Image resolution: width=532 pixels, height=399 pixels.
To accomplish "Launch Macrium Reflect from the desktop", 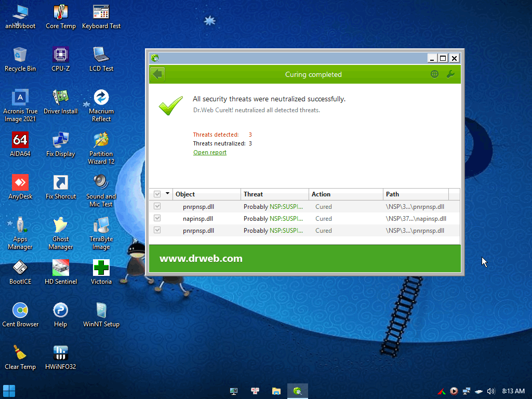I will (x=101, y=105).
